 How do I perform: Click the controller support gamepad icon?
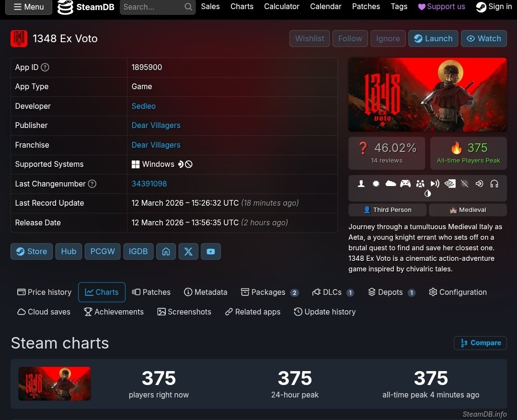point(405,184)
